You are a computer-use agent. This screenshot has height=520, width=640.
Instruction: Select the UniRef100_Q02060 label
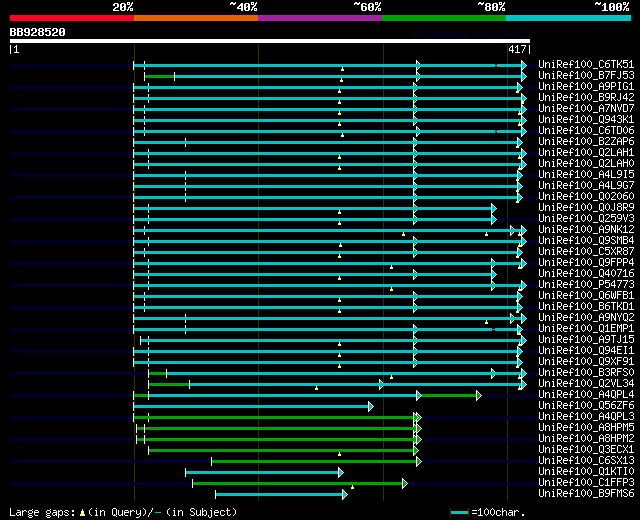click(586, 197)
